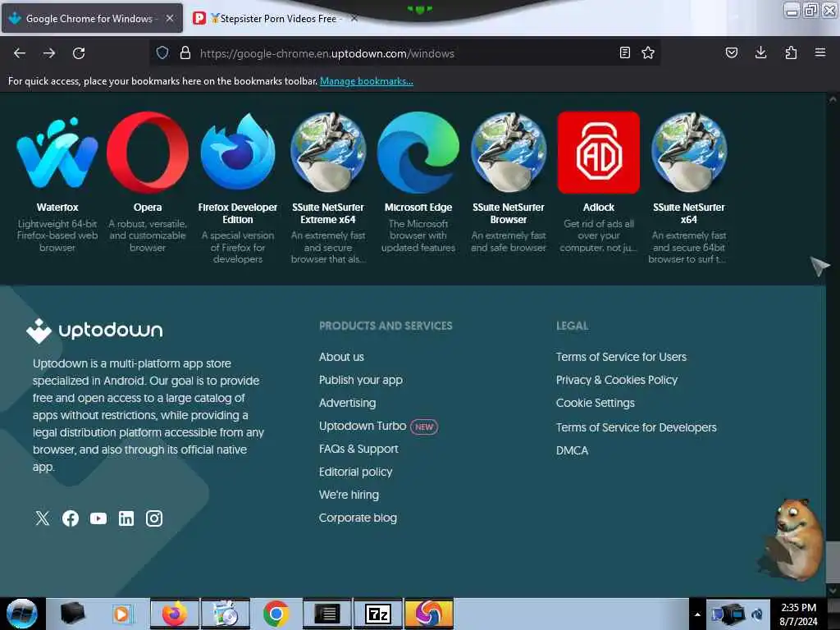Open the tracking protection shield icon
Image resolution: width=840 pixels, height=630 pixels.
pyautogui.click(x=162, y=52)
